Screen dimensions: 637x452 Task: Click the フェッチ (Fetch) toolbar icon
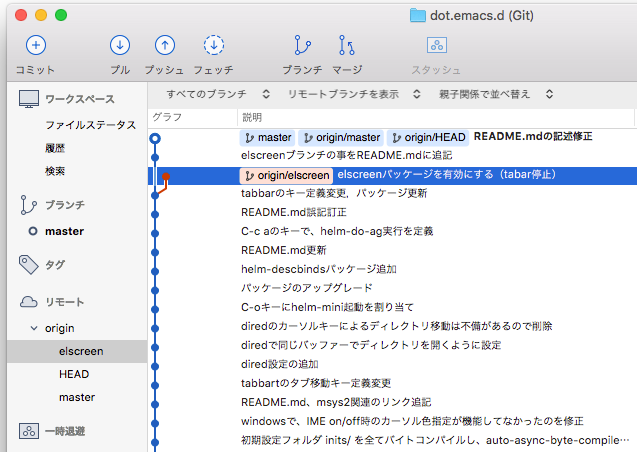click(x=214, y=45)
